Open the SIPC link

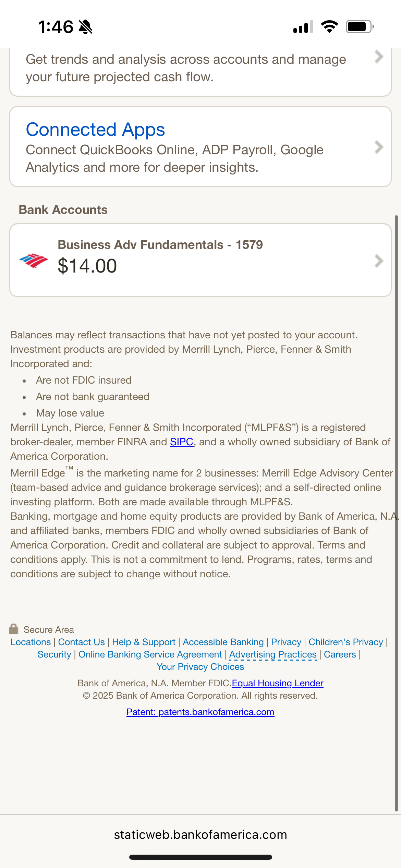coord(182,442)
